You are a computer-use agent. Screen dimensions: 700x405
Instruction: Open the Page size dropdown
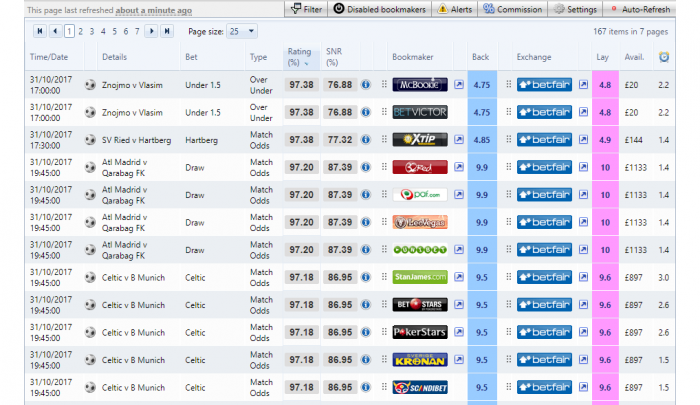pyautogui.click(x=242, y=31)
